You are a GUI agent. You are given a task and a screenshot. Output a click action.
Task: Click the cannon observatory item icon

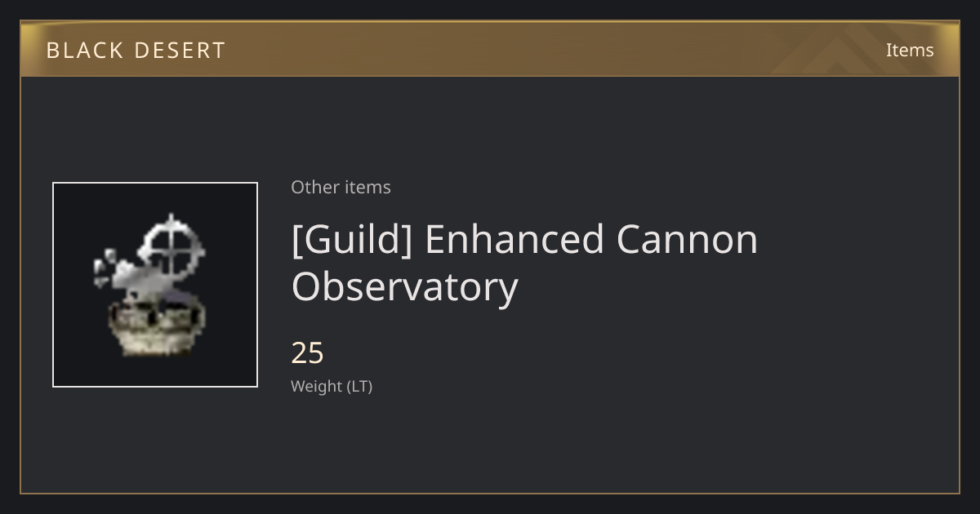(x=155, y=285)
